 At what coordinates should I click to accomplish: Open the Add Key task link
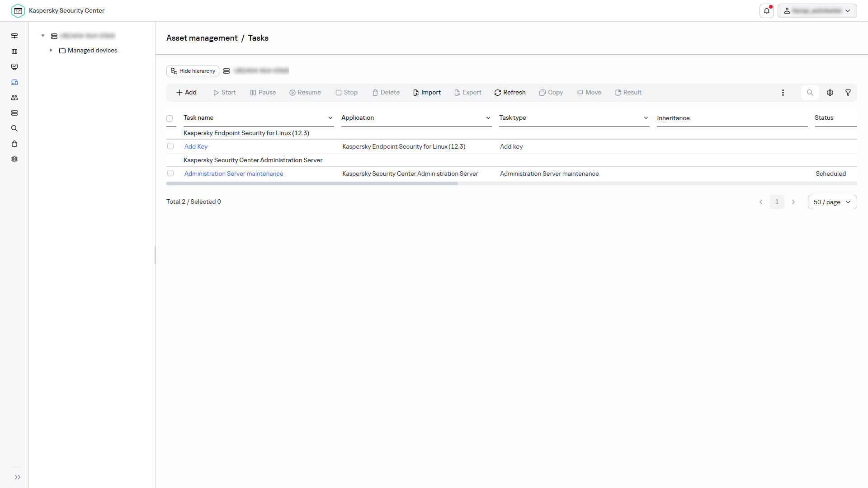point(196,146)
